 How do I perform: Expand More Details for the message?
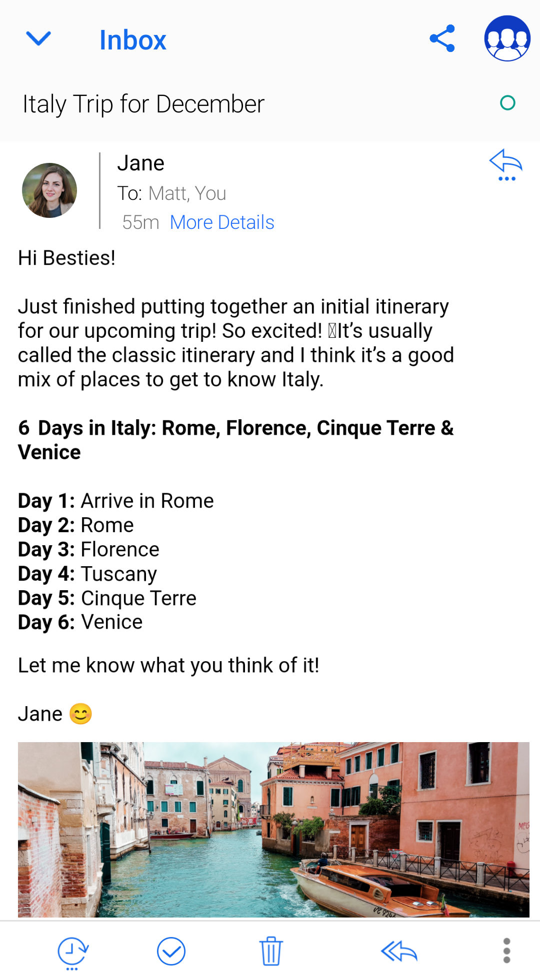click(222, 222)
